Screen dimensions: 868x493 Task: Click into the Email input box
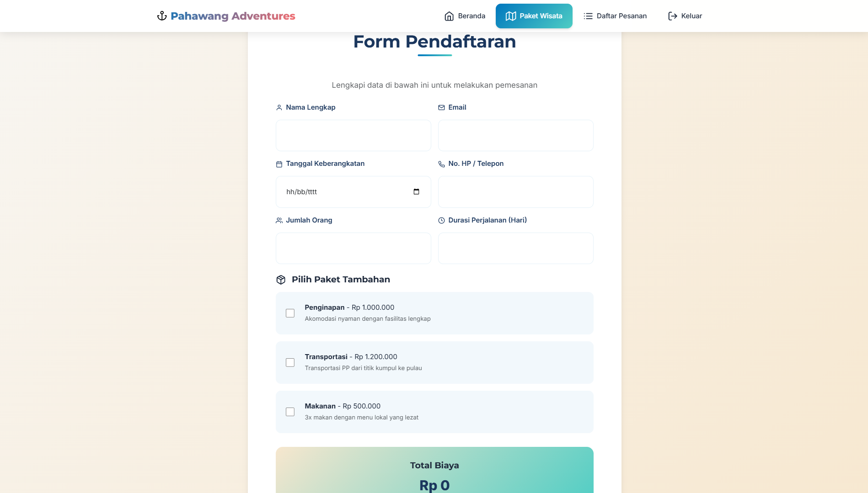coord(515,135)
